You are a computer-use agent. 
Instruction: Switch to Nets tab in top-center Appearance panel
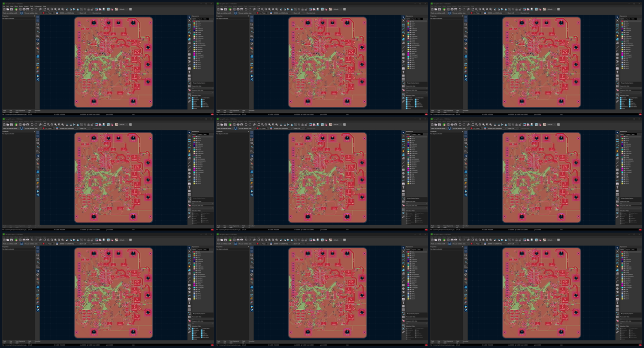419,19
